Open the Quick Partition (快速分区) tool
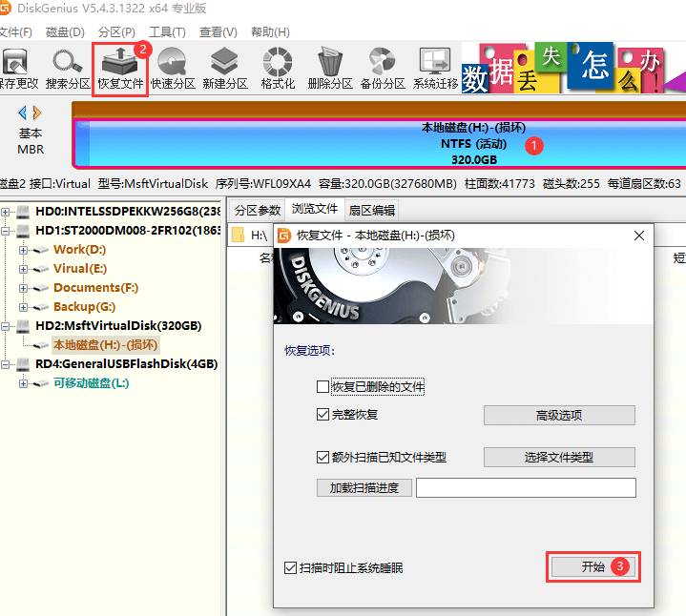The height and width of the screenshot is (616, 686). 173,69
